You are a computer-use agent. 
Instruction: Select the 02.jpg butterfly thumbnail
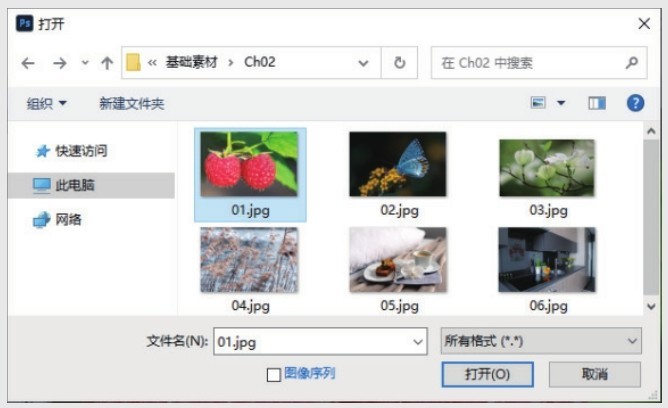[398, 175]
